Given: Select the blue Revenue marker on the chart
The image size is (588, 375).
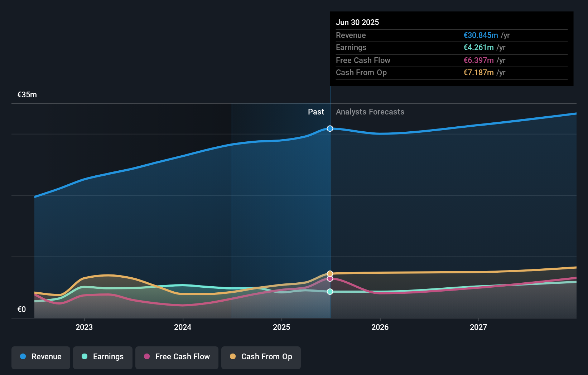Looking at the screenshot, I should click(x=330, y=128).
